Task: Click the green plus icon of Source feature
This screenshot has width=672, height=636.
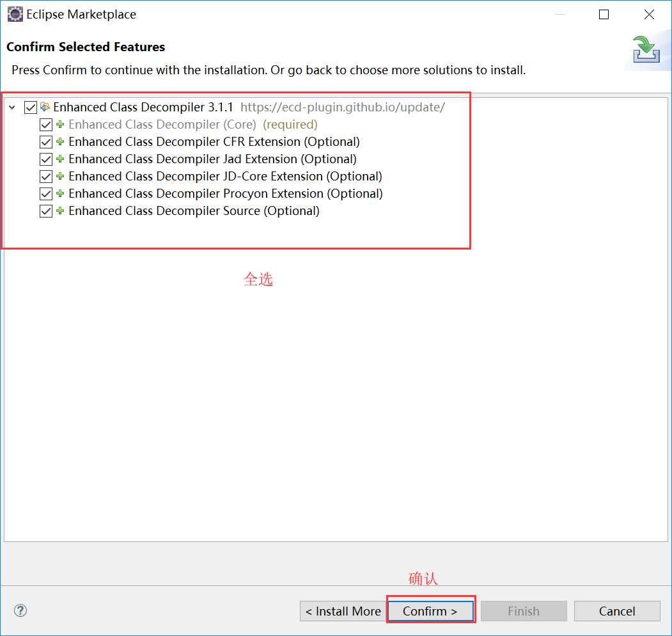Action: (61, 211)
